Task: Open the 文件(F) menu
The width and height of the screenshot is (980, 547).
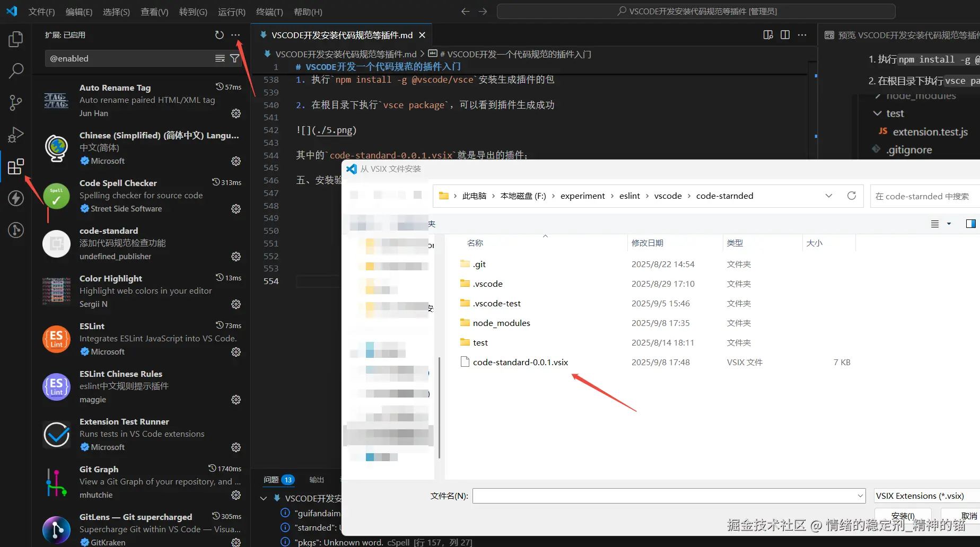Action: tap(41, 12)
